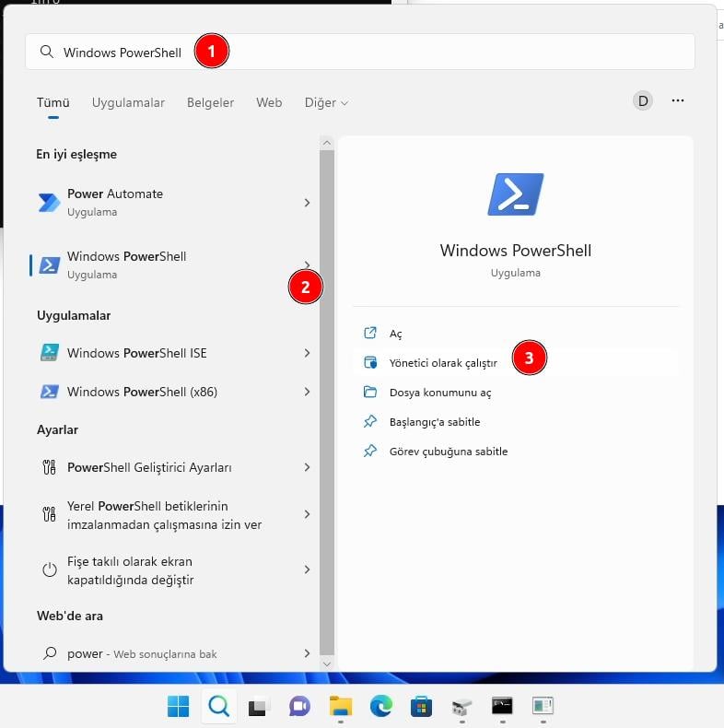Open the Windows PowerShell ISE icon

pos(49,353)
